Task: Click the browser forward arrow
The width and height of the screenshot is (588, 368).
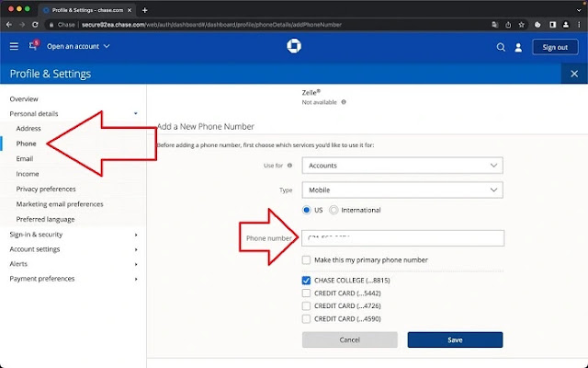Action: tap(22, 25)
